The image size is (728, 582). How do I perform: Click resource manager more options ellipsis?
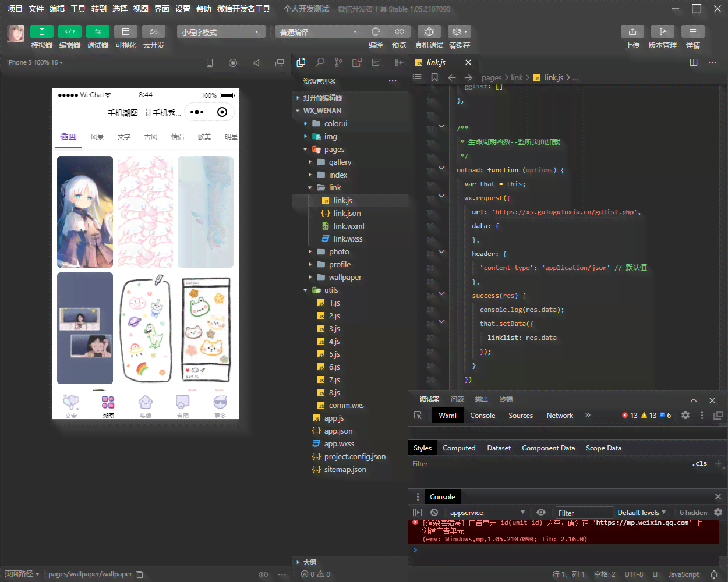(393, 81)
